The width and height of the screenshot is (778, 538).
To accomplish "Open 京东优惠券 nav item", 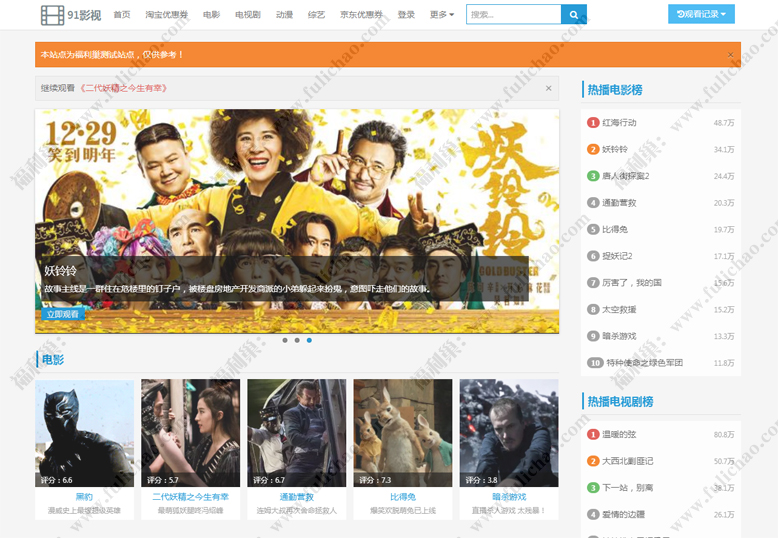I will [361, 14].
